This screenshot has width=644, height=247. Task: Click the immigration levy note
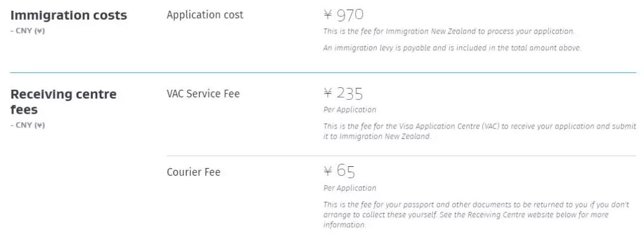click(451, 48)
